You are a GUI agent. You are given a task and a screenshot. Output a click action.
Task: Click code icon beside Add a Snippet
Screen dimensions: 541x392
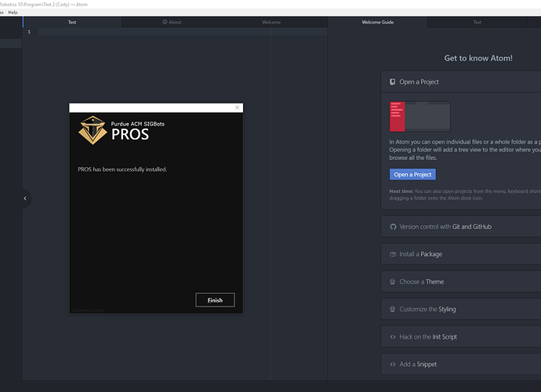(393, 365)
